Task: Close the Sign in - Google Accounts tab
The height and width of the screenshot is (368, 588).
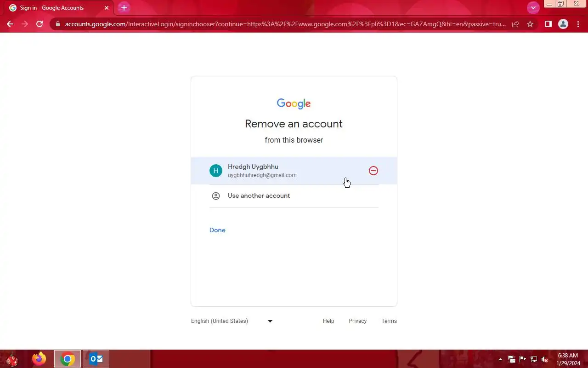Action: 107,8
